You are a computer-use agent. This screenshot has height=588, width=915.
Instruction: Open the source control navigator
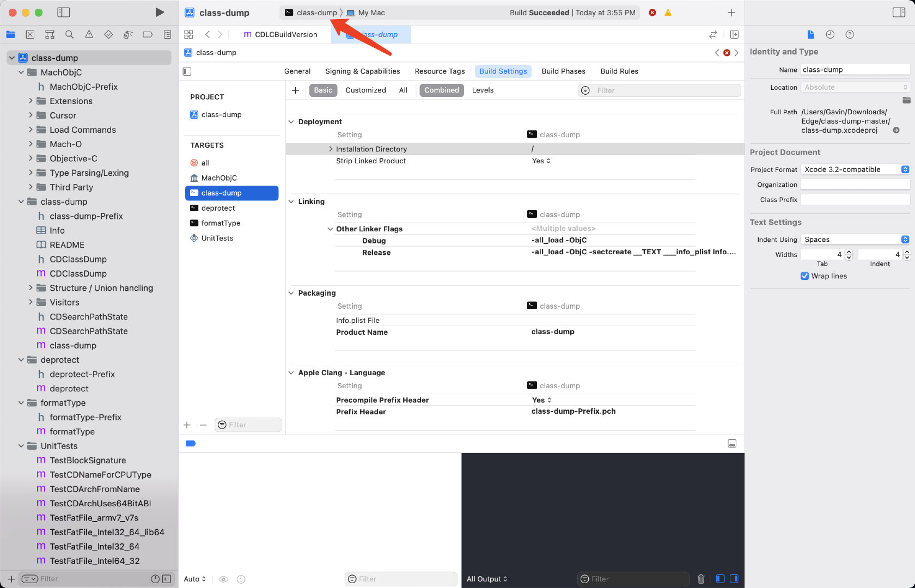(x=30, y=34)
